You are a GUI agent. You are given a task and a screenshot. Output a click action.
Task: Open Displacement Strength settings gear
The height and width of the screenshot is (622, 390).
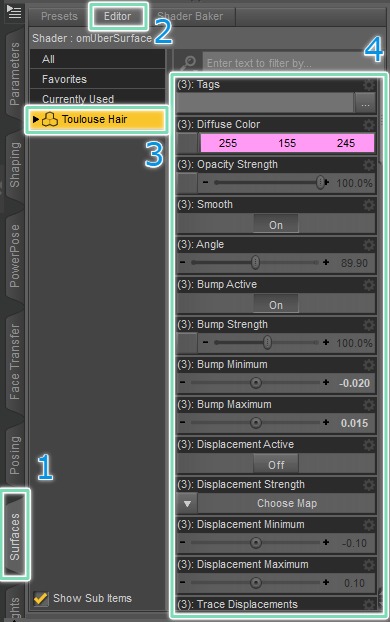click(369, 485)
